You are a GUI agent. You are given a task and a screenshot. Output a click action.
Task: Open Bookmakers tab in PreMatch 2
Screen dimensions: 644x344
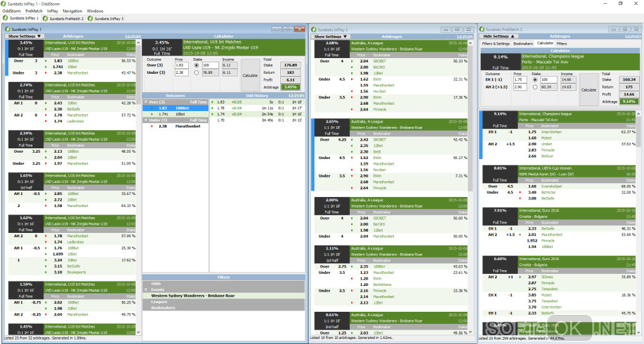pos(523,44)
